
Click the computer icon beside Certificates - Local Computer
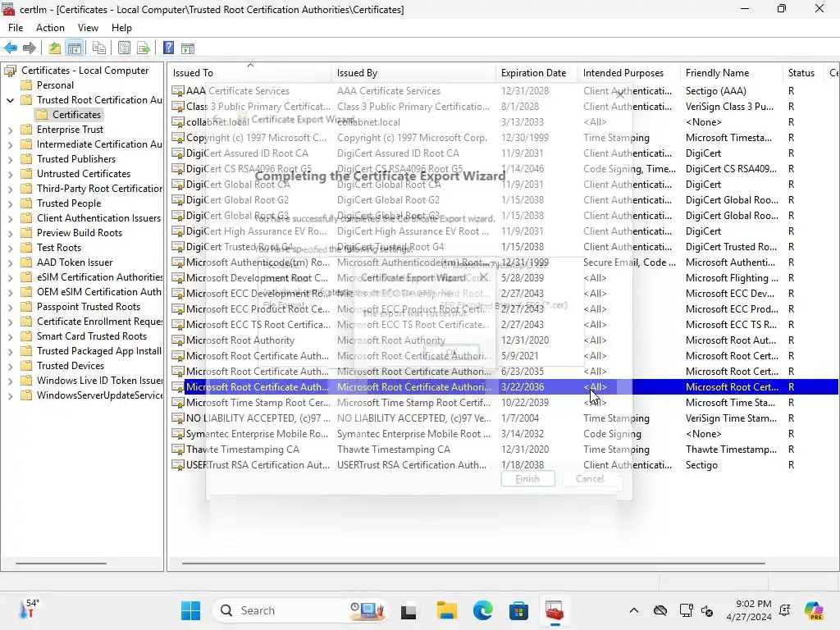10,71
